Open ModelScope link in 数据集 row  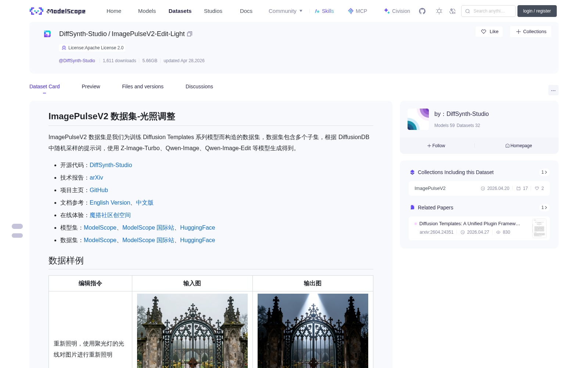100,240
